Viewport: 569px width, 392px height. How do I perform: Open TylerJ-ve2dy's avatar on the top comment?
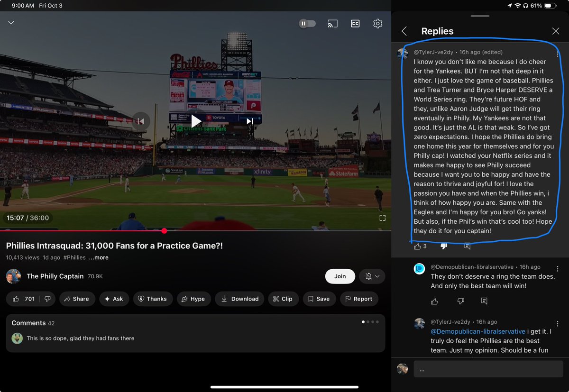[403, 53]
